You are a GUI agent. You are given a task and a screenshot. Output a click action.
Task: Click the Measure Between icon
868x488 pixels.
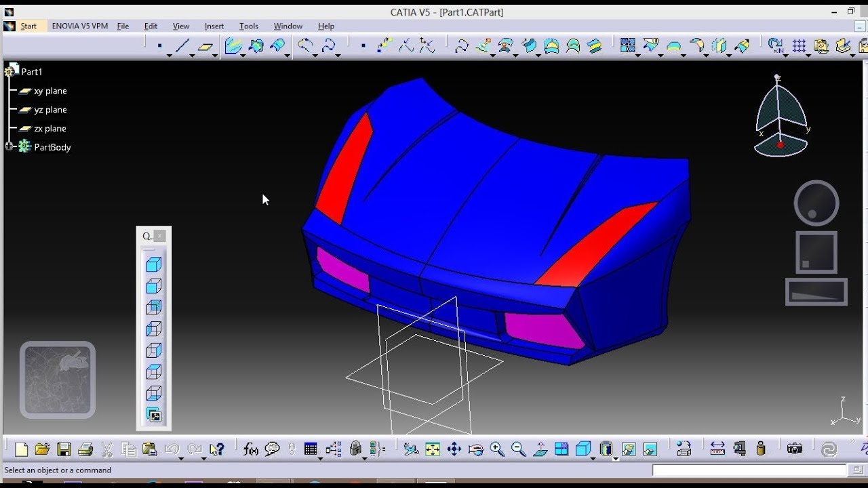tap(717, 449)
